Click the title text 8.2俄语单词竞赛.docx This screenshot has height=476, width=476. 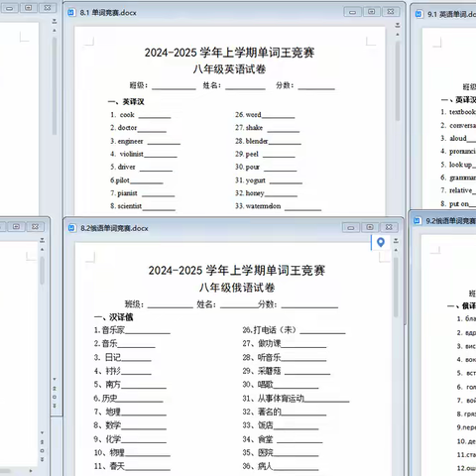coord(114,228)
